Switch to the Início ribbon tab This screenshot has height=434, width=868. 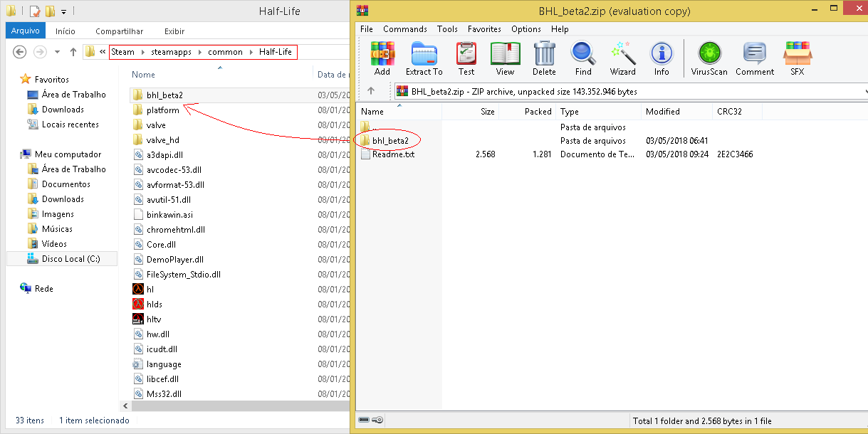(x=66, y=31)
